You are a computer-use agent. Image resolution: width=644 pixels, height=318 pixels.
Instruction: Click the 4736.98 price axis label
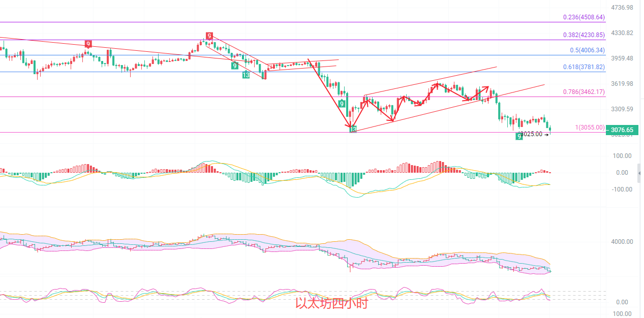point(622,8)
